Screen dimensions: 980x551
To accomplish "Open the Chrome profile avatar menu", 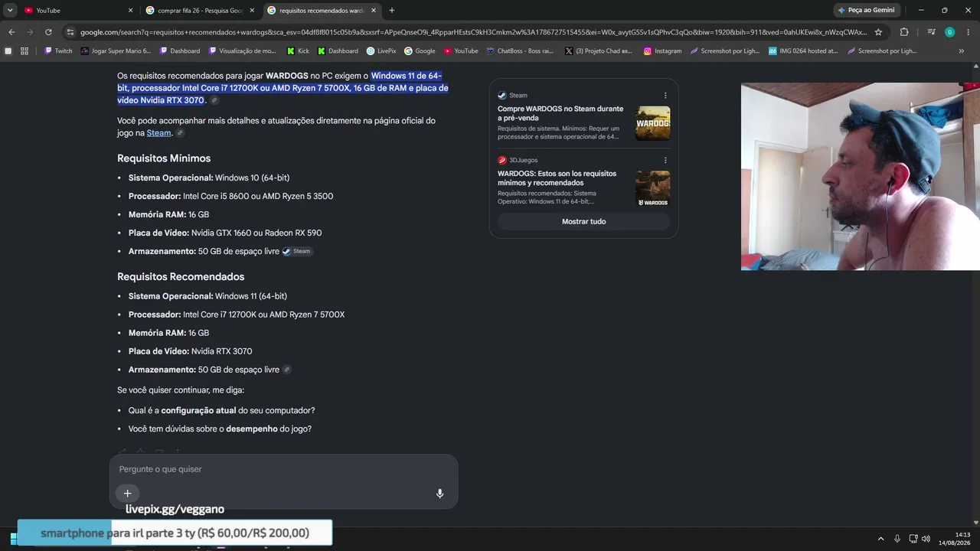I will (949, 32).
